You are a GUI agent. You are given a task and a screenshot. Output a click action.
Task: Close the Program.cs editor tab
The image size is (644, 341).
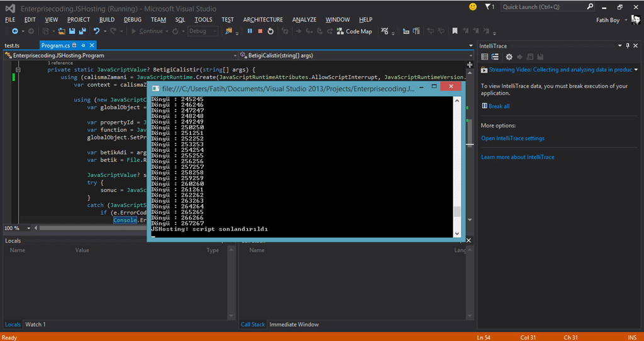pyautogui.click(x=92, y=46)
